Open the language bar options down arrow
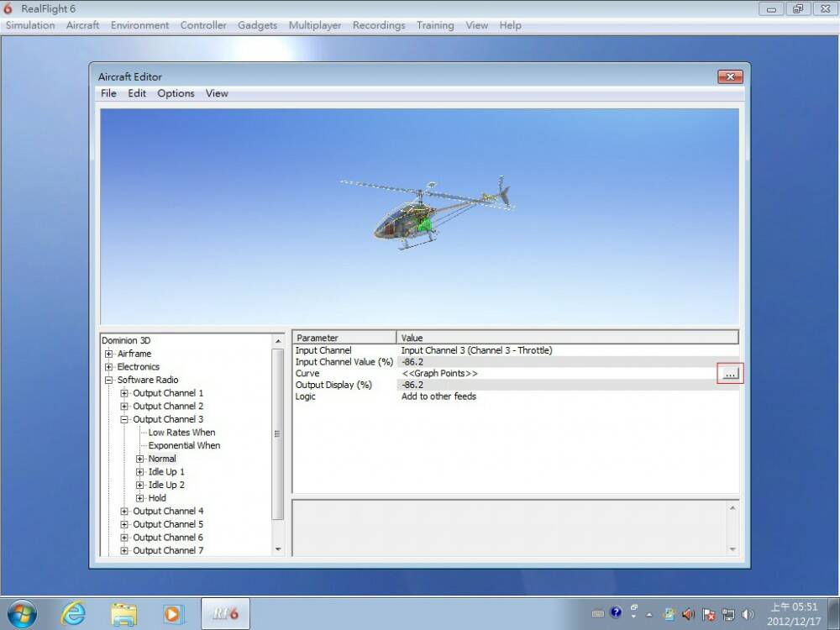 633,617
